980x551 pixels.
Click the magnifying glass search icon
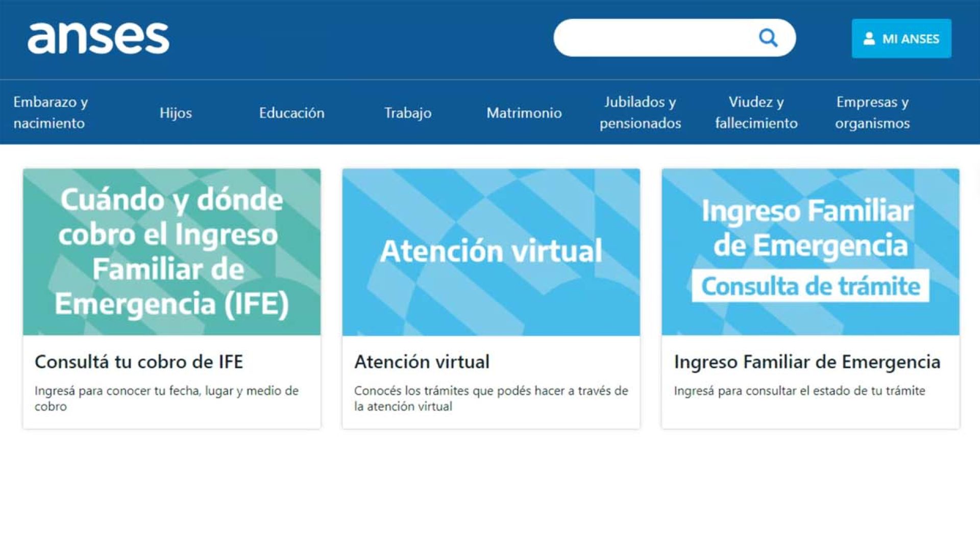[x=768, y=38]
